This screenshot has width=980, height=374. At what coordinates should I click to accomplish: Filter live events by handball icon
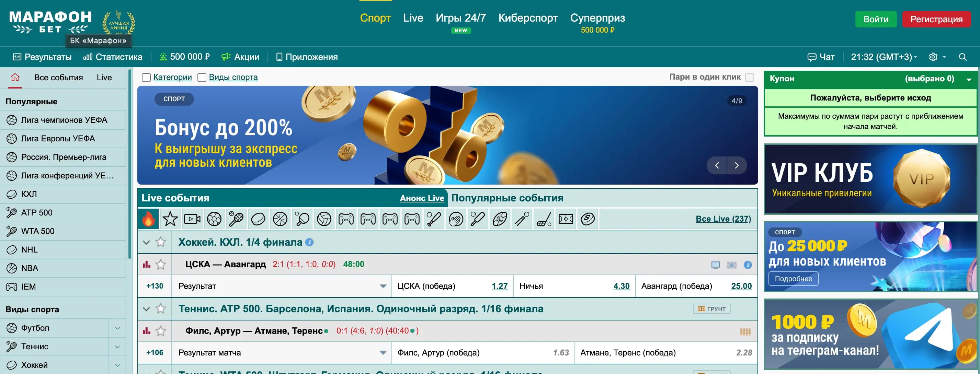tap(456, 219)
